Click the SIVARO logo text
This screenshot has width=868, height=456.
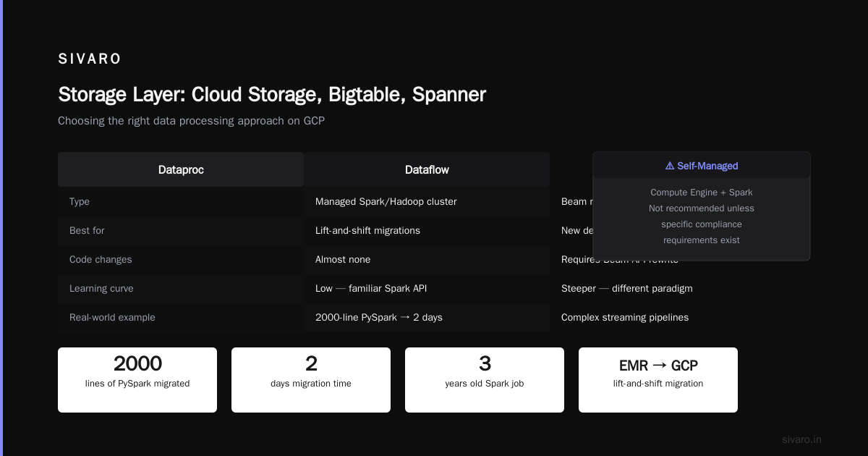click(x=90, y=59)
